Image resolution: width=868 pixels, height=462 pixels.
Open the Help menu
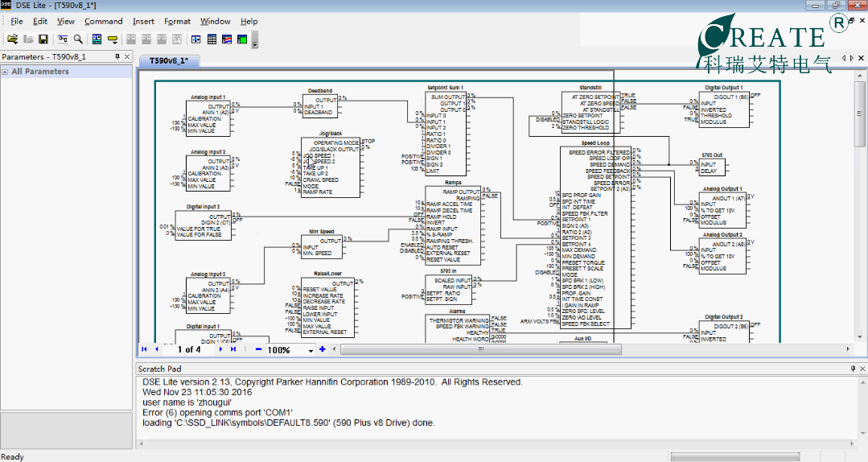[249, 21]
